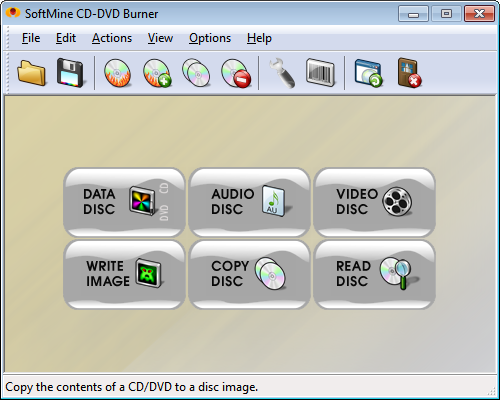Maximize the SoftMine CD-DVD Burner window
This screenshot has width=500, height=400.
(x=446, y=14)
